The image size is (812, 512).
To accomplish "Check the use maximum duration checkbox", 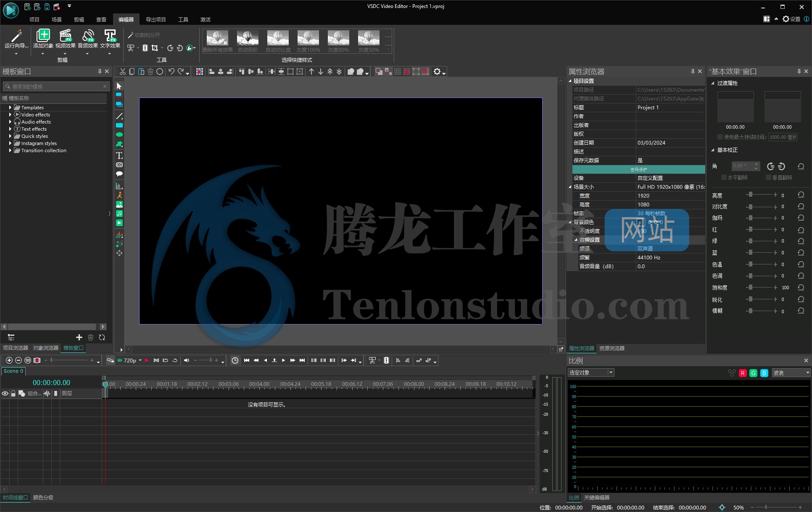I will [x=720, y=137].
